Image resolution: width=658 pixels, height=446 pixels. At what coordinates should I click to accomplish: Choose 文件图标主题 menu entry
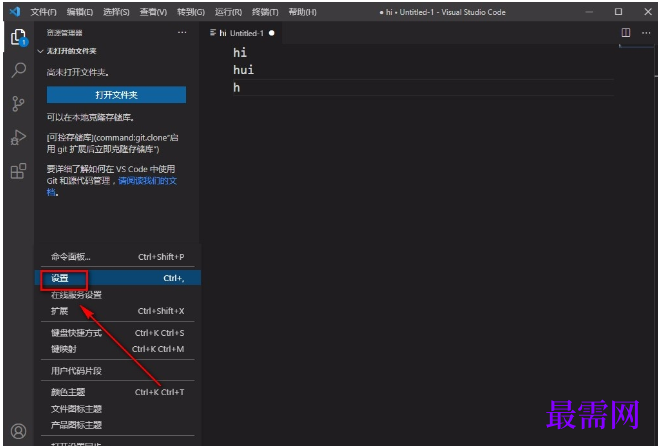coord(118,408)
